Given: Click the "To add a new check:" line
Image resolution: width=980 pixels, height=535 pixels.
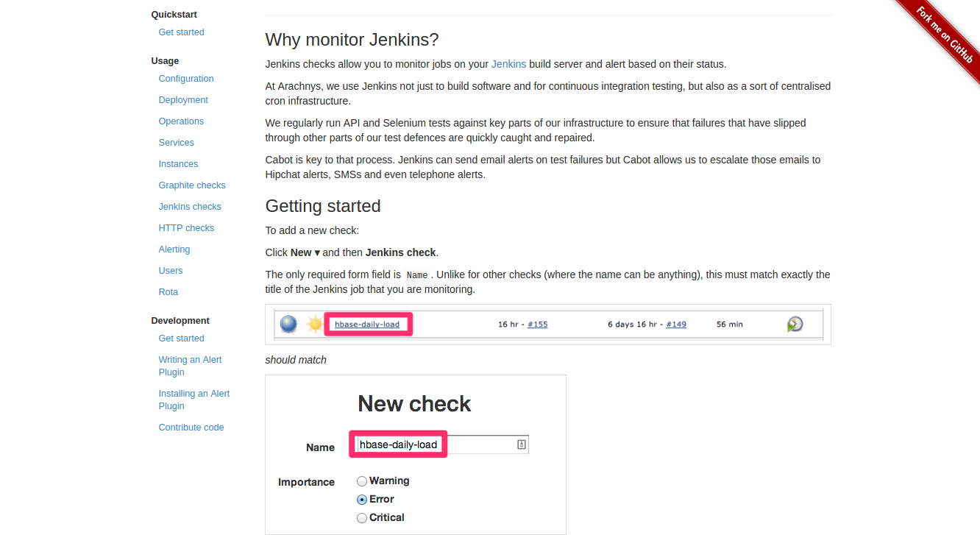Looking at the screenshot, I should pyautogui.click(x=312, y=230).
